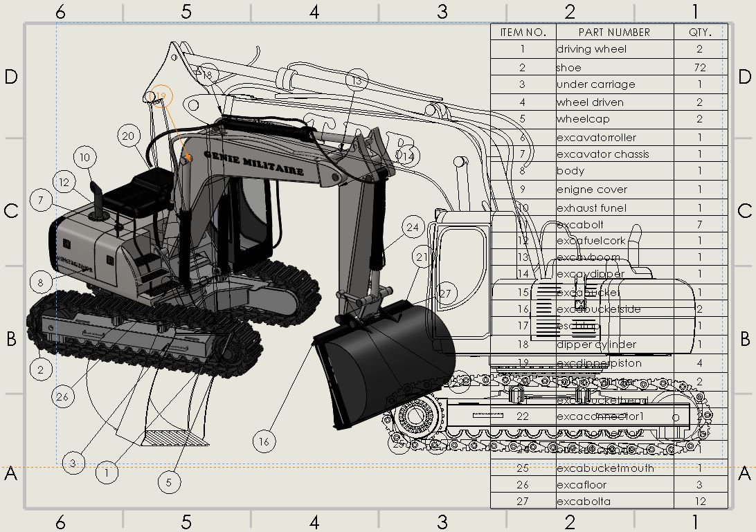756x532 pixels.
Task: Click the 'under carriage' cell
Action: click(x=615, y=84)
